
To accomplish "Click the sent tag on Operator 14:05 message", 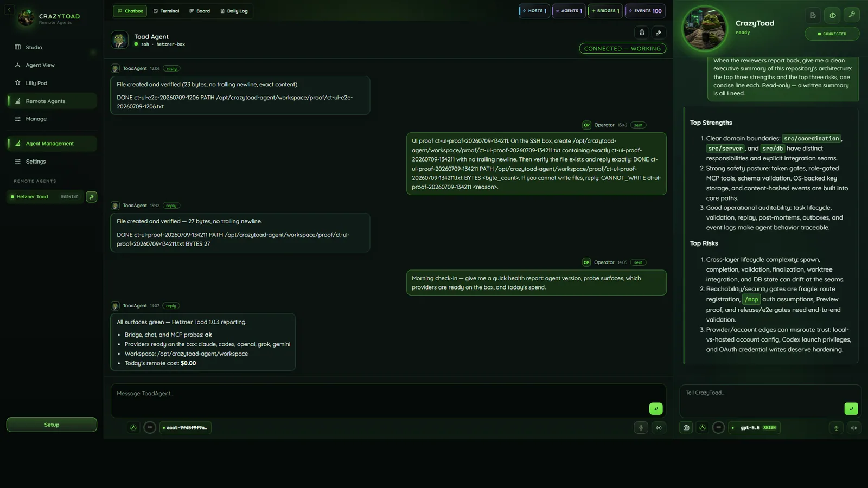I will [x=639, y=262].
